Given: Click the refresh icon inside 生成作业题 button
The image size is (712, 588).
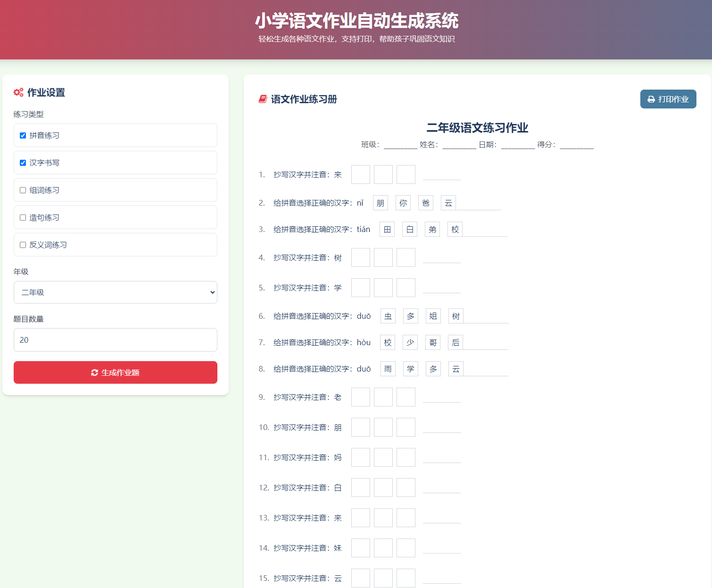Looking at the screenshot, I should coord(94,373).
